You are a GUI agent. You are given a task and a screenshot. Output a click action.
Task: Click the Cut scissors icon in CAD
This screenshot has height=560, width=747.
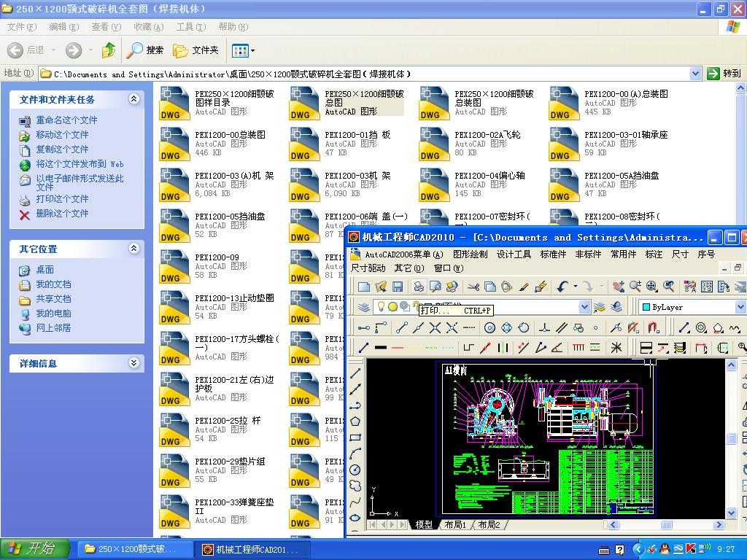[x=473, y=286]
